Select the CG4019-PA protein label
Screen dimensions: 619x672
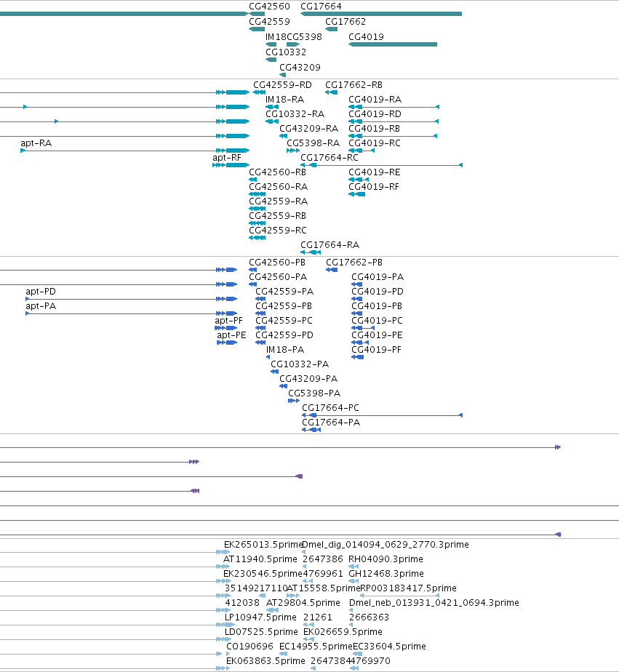378,277
